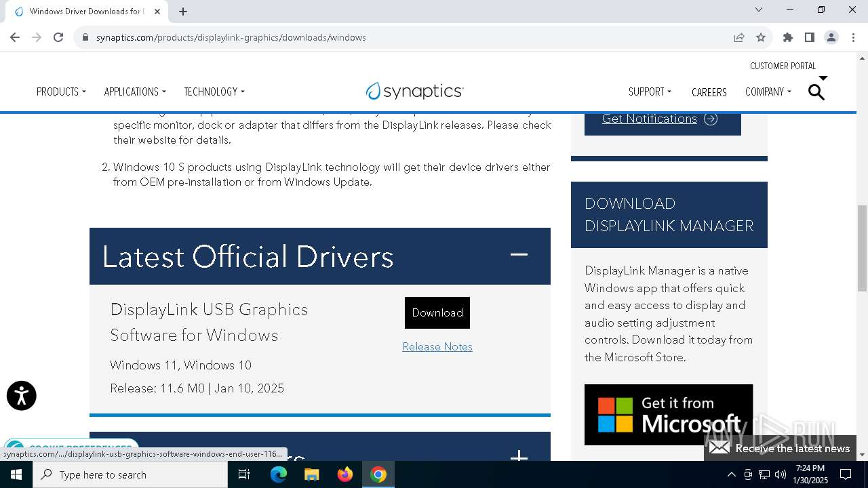Download DisplayLink USB Graphics Software
The width and height of the screenshot is (868, 488).
pos(437,312)
